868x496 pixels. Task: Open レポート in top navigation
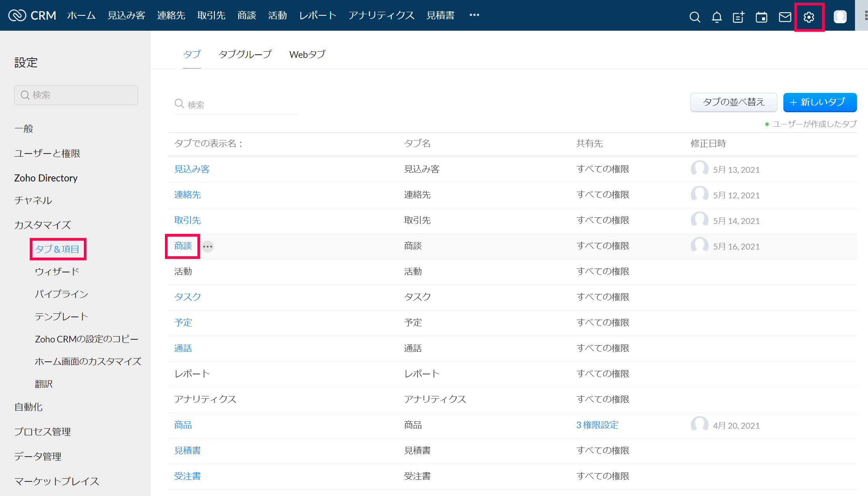[x=318, y=15]
